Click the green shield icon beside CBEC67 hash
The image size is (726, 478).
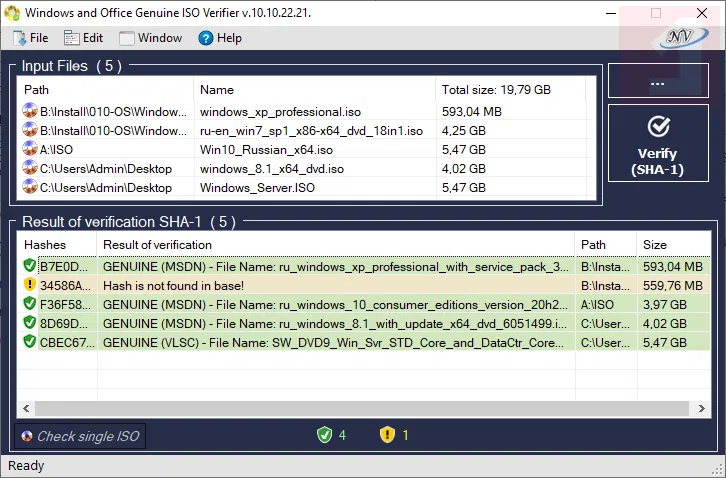[30, 341]
